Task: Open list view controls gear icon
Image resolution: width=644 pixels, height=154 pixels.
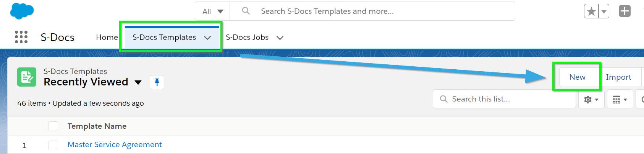Action: [591, 99]
